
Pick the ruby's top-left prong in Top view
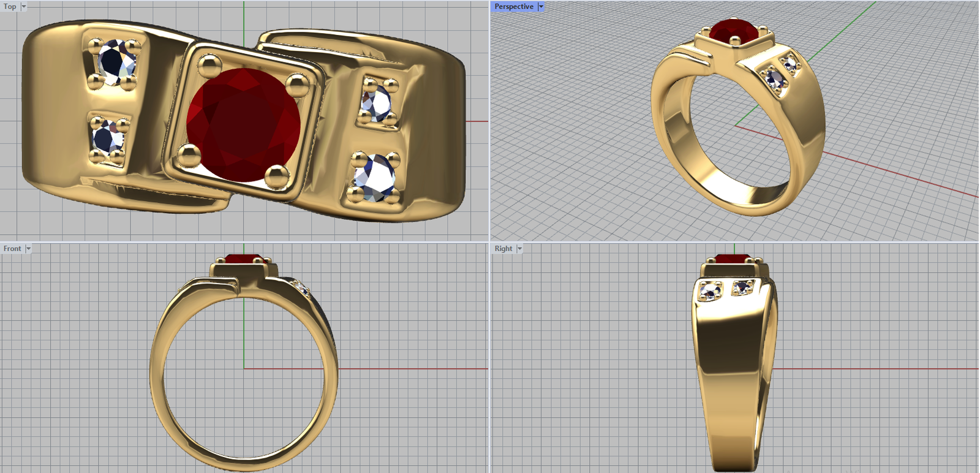(209, 64)
